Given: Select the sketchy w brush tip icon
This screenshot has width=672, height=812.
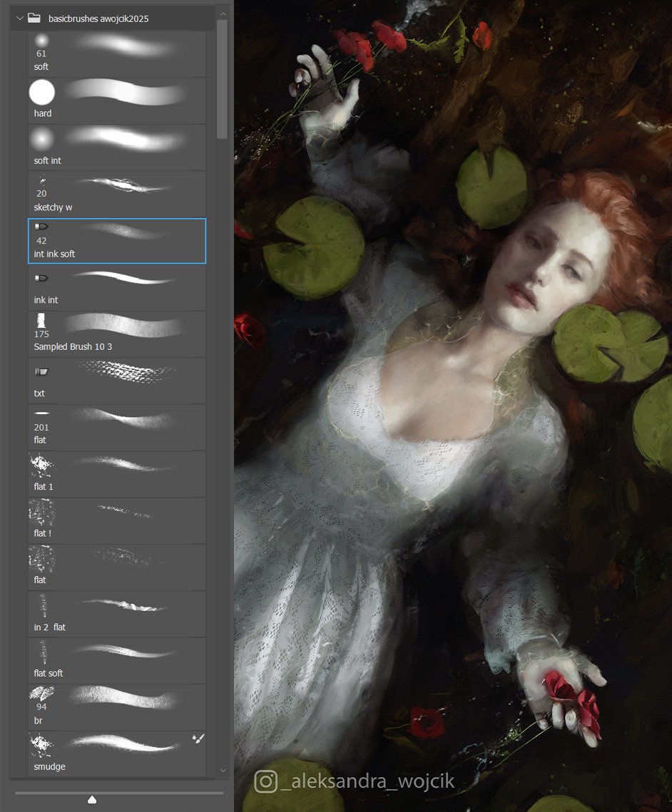Looking at the screenshot, I should tap(43, 180).
